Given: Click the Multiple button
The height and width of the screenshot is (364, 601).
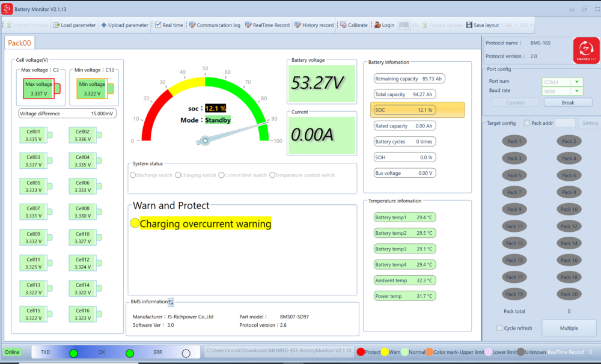Looking at the screenshot, I should coord(569,328).
